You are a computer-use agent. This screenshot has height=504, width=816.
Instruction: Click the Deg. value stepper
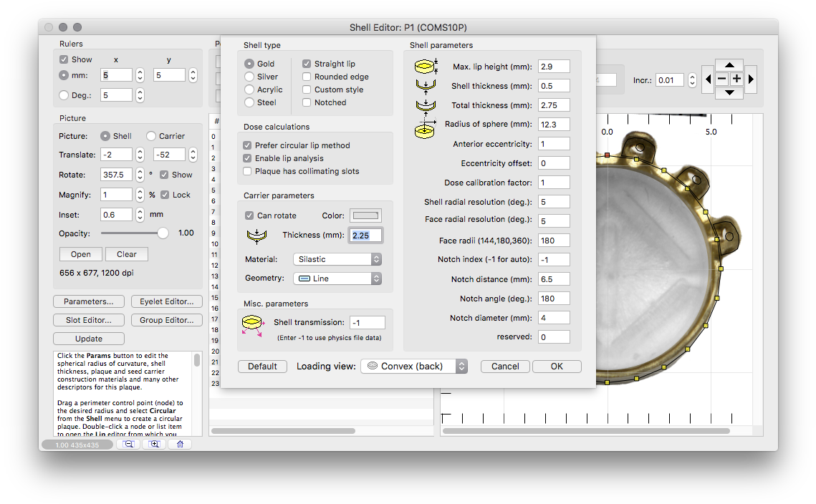pos(140,95)
